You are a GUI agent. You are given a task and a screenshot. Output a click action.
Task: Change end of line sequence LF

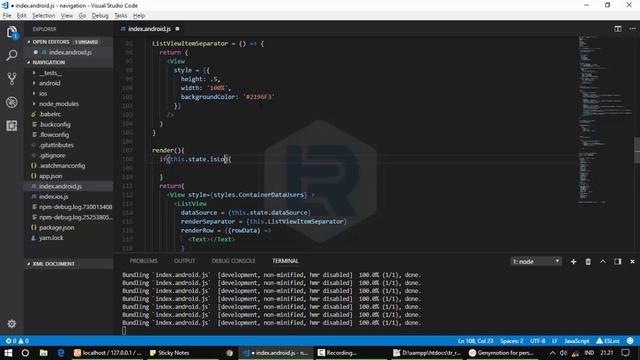point(555,341)
